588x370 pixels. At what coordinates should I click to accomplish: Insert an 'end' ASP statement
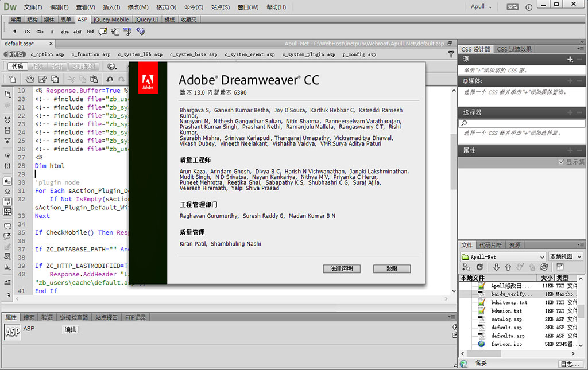pyautogui.click(x=90, y=32)
